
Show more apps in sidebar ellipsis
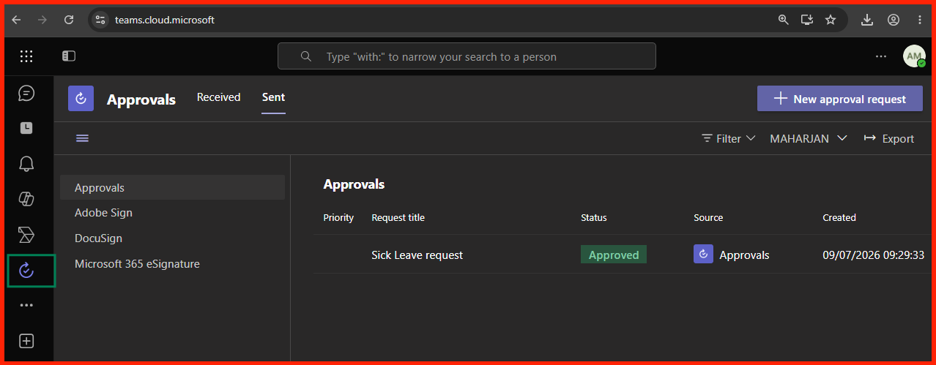pyautogui.click(x=26, y=305)
